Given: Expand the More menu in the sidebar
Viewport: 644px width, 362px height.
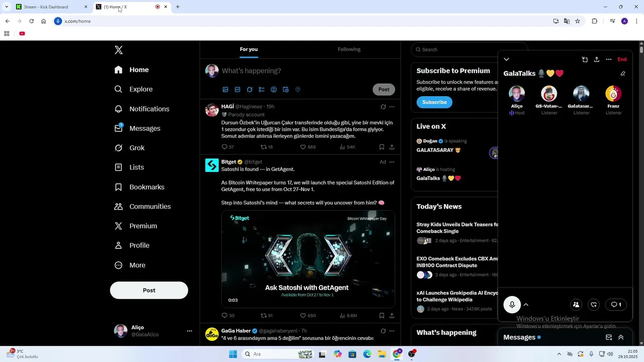Looking at the screenshot, I should (x=130, y=265).
